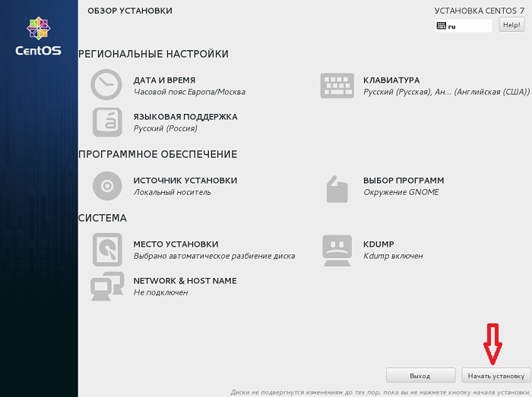Click the РЕГИОНАЛЬНЫЕ НАСТРОЙКИ section heading
Viewport: 532px width, 397px height.
point(154,54)
